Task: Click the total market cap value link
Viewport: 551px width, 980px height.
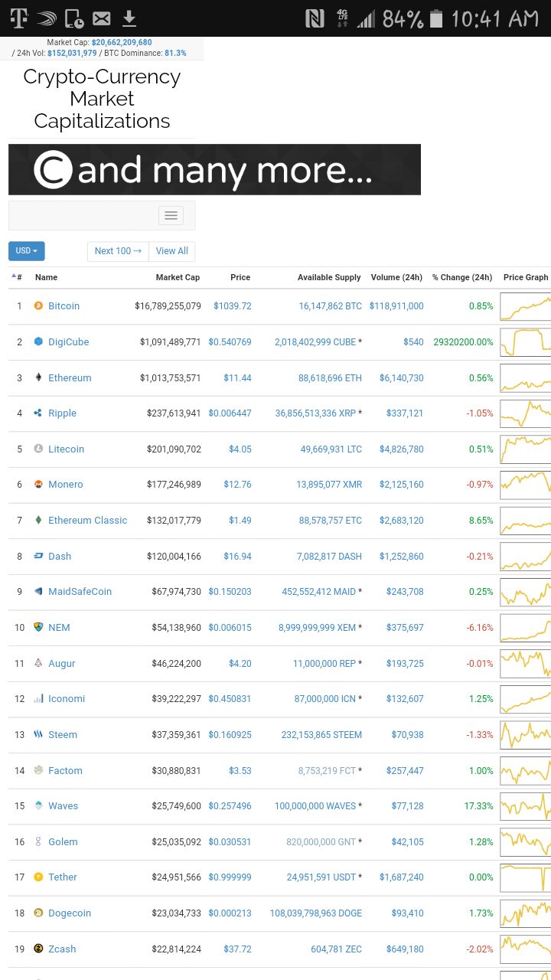Action: [x=122, y=42]
